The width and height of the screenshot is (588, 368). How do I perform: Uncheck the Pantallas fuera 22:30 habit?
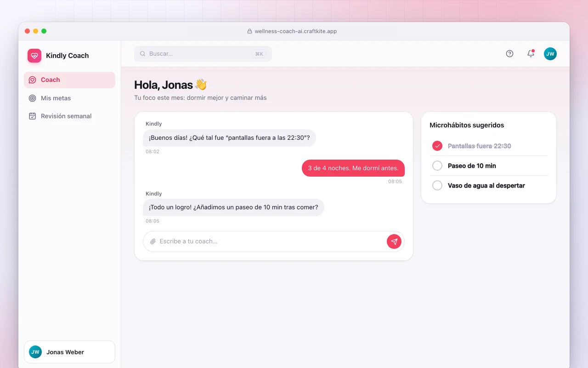(x=437, y=146)
